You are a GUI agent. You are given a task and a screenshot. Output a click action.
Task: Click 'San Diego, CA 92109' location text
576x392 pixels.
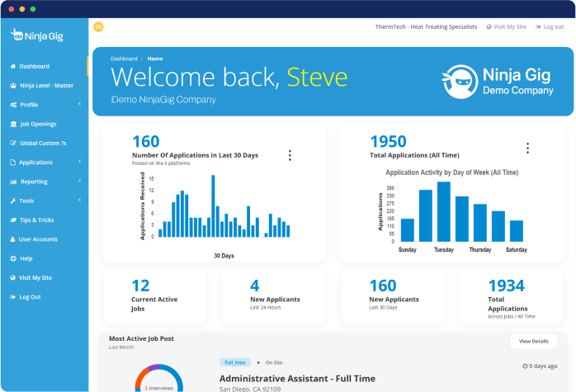click(x=250, y=389)
